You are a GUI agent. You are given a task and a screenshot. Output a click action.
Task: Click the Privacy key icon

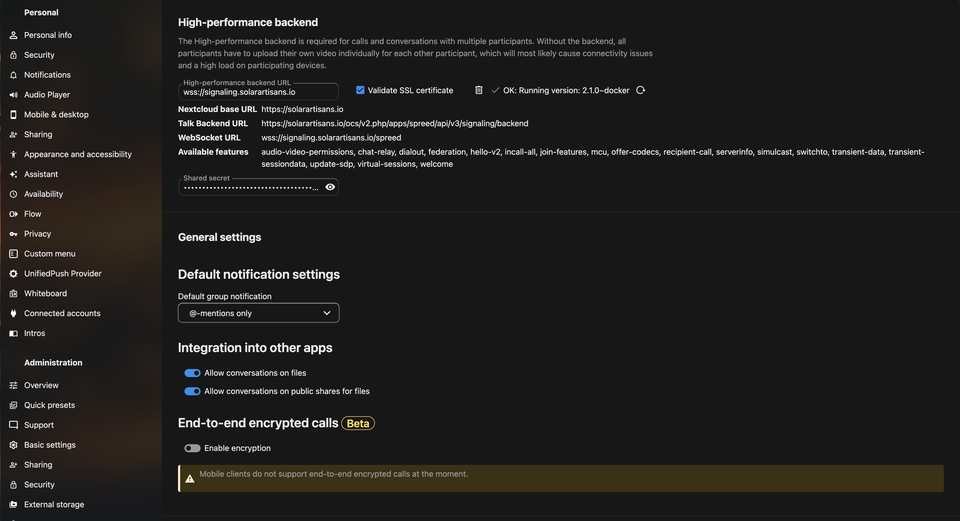click(13, 234)
